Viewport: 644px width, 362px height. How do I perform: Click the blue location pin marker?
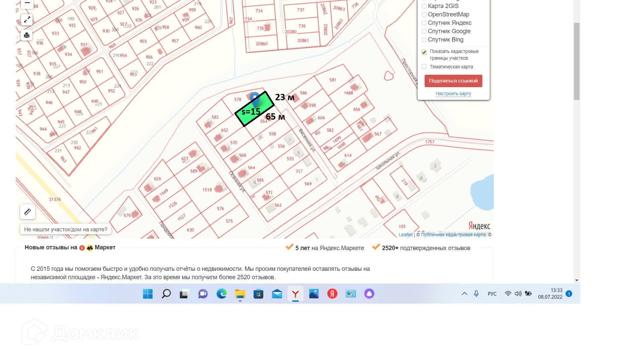coord(255,98)
